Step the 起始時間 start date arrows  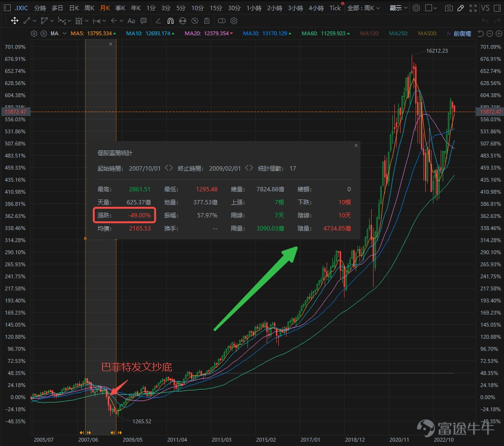coord(169,168)
